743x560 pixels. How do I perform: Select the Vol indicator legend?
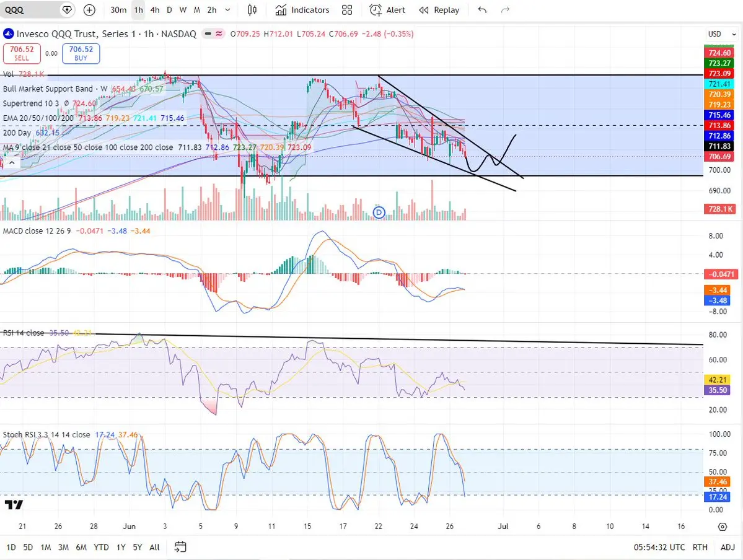coord(23,74)
